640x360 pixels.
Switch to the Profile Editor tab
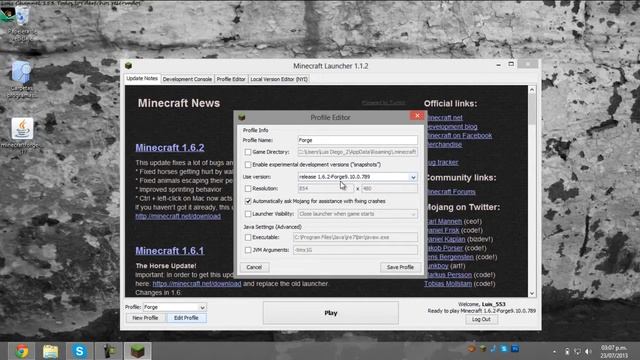(231, 79)
